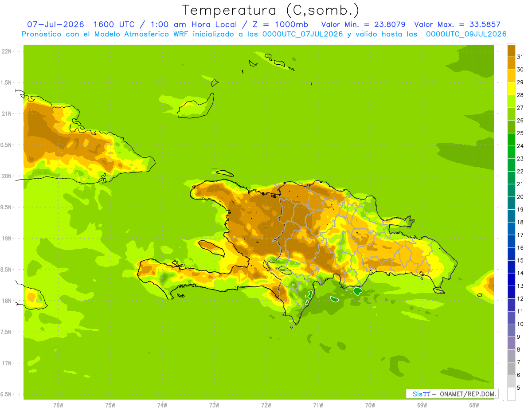
Task: Pick the yellow swatch between 28 and 29
Action: [x=511, y=88]
